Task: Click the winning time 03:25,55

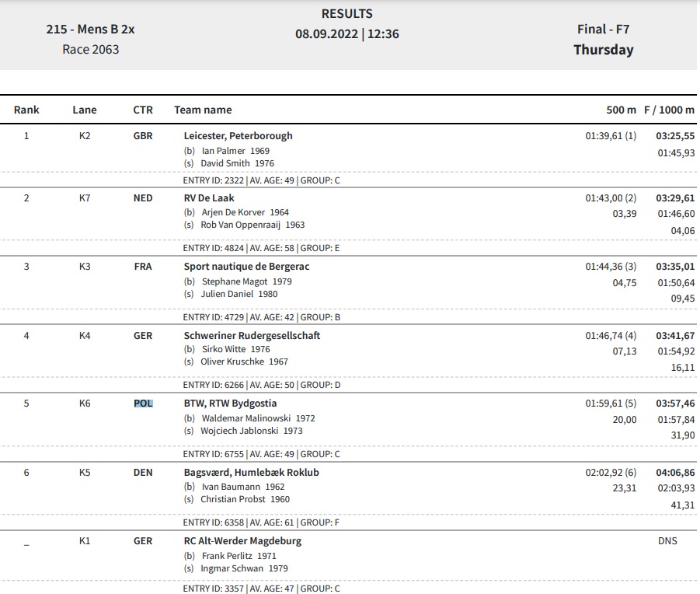Action: [675, 136]
